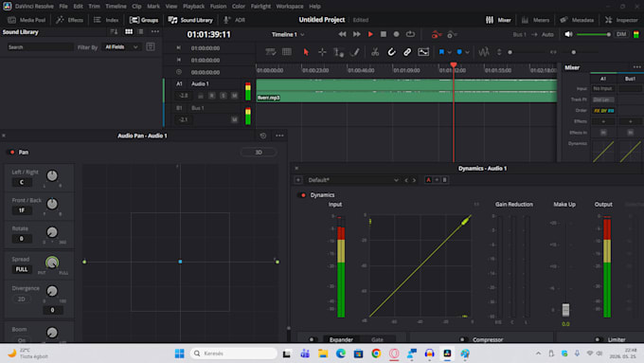
Task: Open the Audio Pan options three-dot menu
Action: 279,136
